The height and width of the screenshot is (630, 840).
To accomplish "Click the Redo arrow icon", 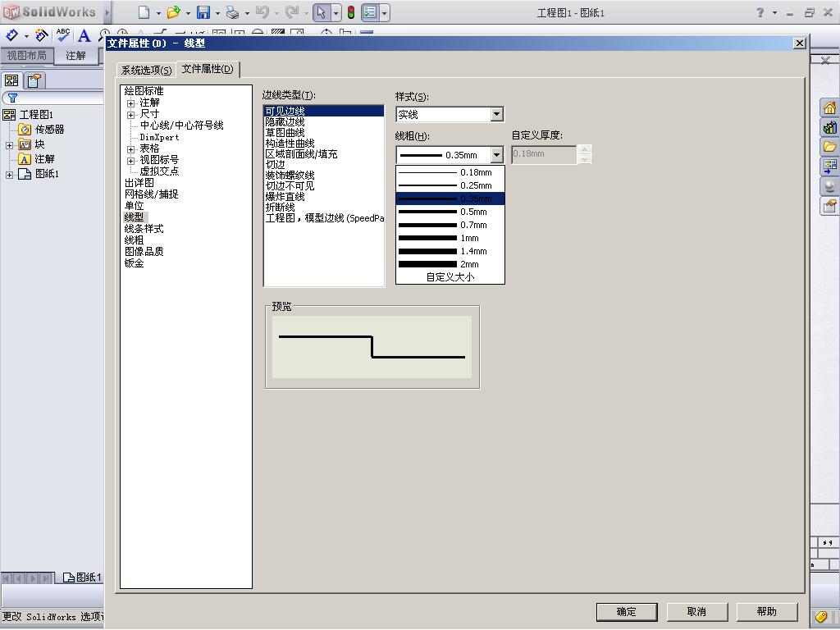I will tap(291, 11).
